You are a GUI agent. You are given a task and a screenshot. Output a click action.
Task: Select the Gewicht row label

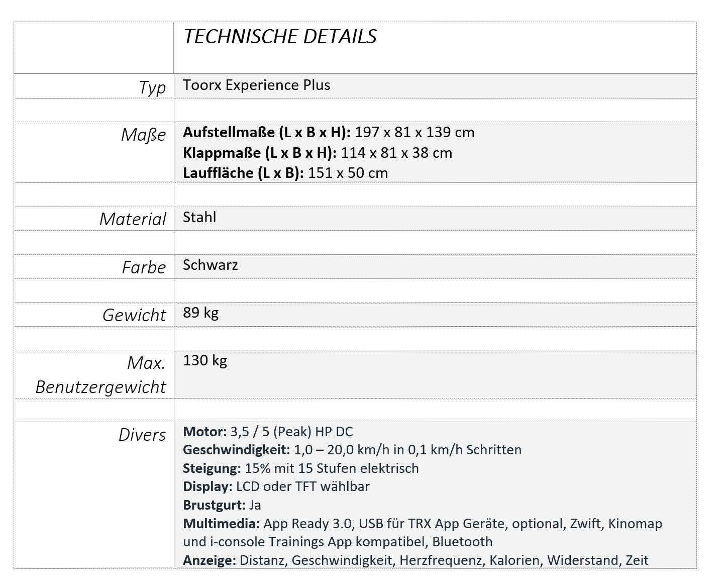(134, 315)
